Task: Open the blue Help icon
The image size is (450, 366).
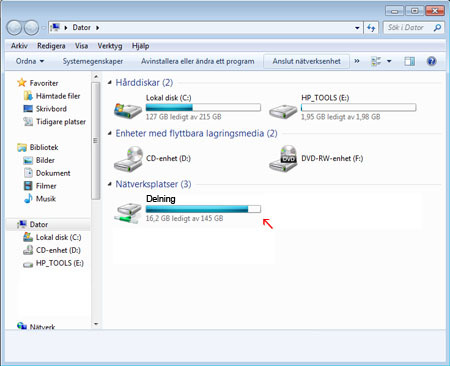Action: [x=431, y=61]
